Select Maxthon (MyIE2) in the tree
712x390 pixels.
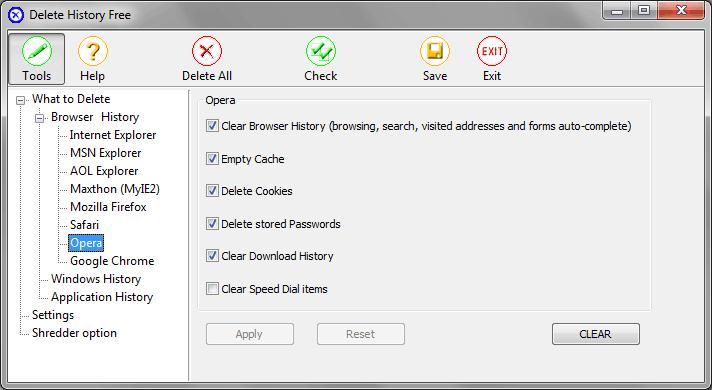coord(115,189)
